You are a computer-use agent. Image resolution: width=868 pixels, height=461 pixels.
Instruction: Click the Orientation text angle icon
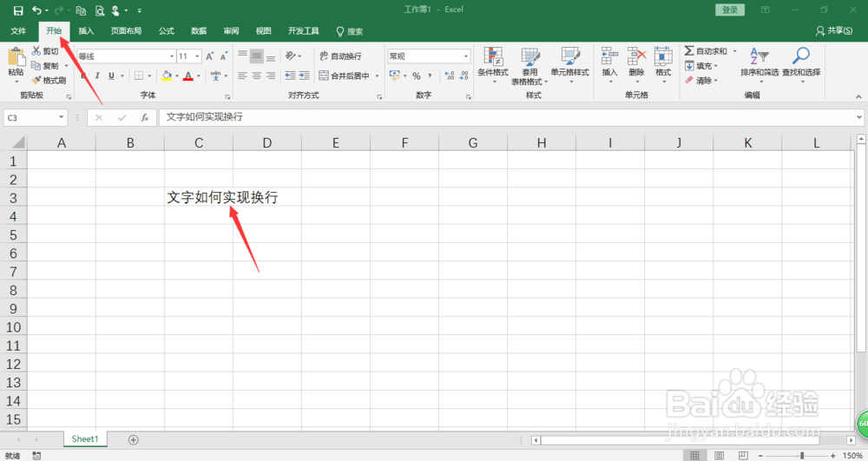[x=291, y=56]
